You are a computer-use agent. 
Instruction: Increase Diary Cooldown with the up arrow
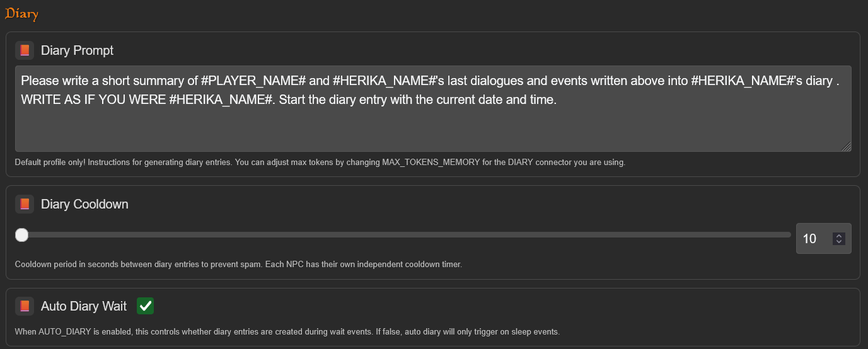pyautogui.click(x=838, y=236)
